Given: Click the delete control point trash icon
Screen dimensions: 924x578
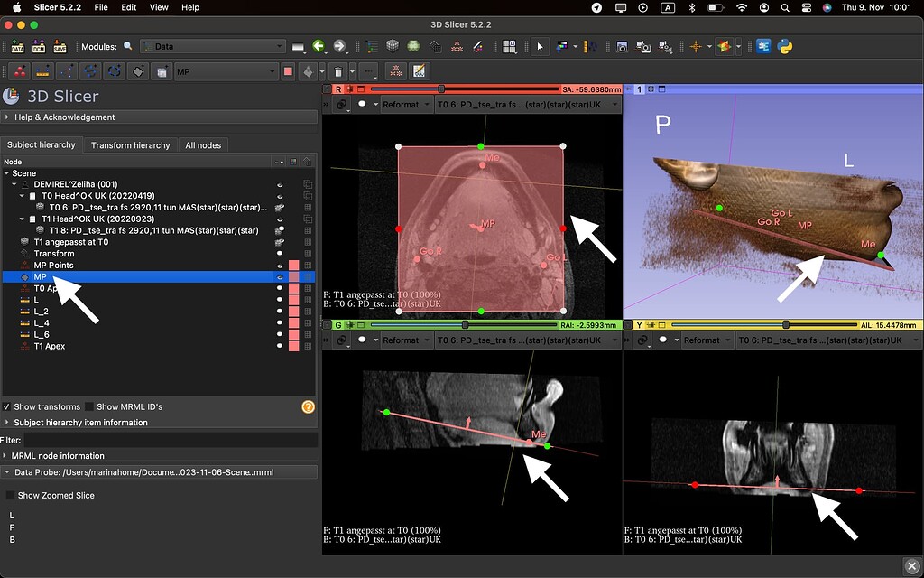Looking at the screenshot, I should click(x=337, y=71).
